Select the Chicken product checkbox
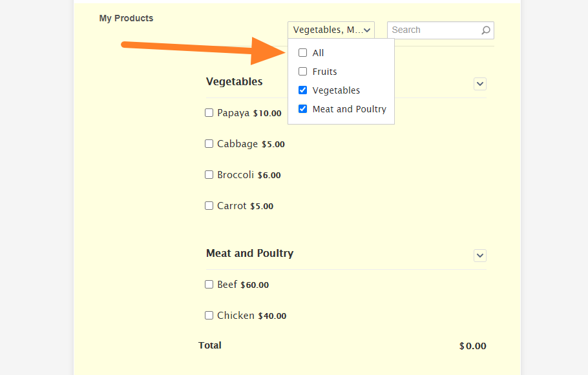Screen dimensions: 588x375 point(209,316)
